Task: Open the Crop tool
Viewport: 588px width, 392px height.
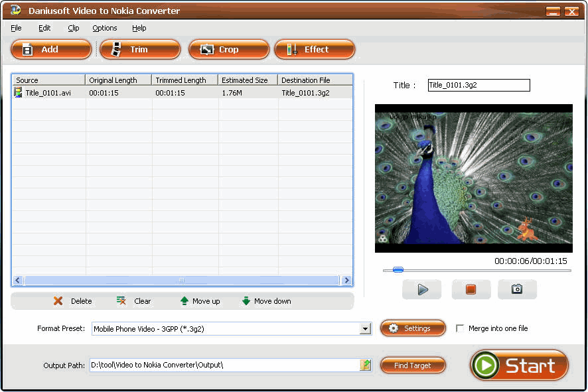Action: point(229,49)
